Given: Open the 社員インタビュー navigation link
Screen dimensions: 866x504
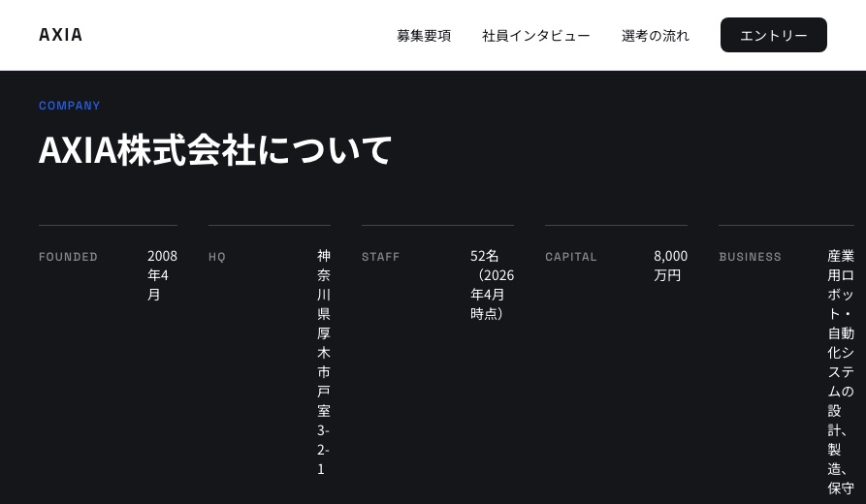Looking at the screenshot, I should pos(535,35).
